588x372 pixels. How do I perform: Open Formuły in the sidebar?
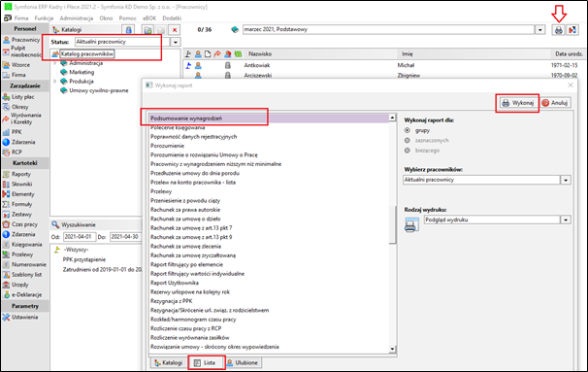(17, 204)
